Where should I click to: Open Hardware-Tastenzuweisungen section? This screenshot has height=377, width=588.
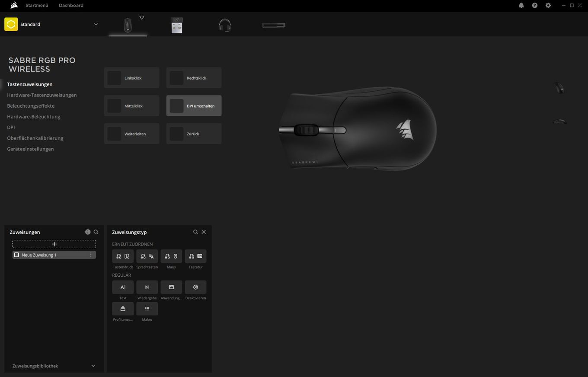[42, 95]
